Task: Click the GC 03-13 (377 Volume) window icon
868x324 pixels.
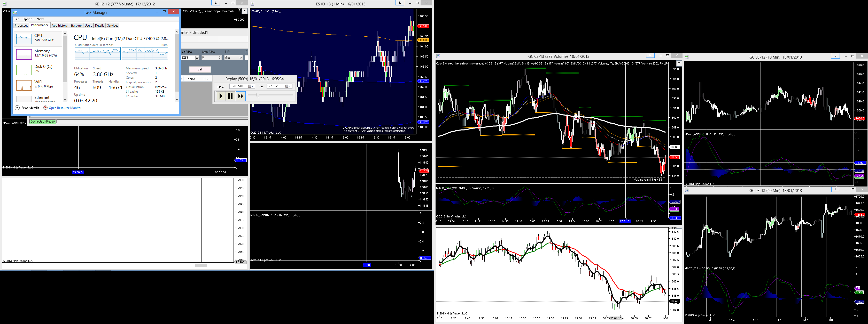Action: 438,56
